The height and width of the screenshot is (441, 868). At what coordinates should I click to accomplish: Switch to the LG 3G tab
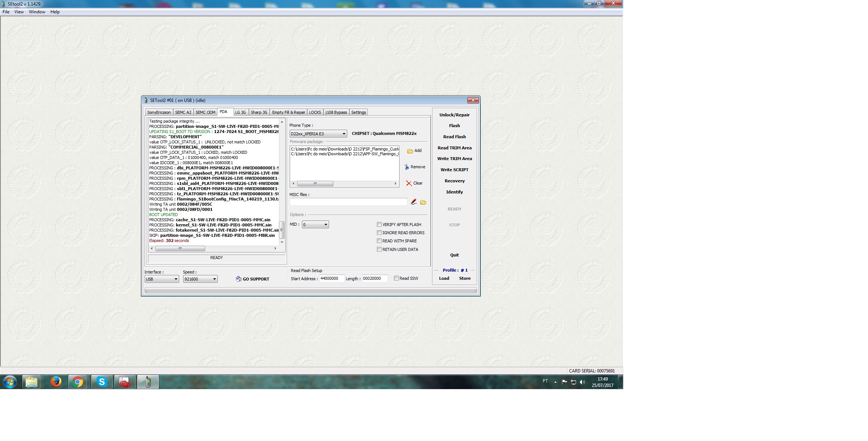click(x=240, y=112)
